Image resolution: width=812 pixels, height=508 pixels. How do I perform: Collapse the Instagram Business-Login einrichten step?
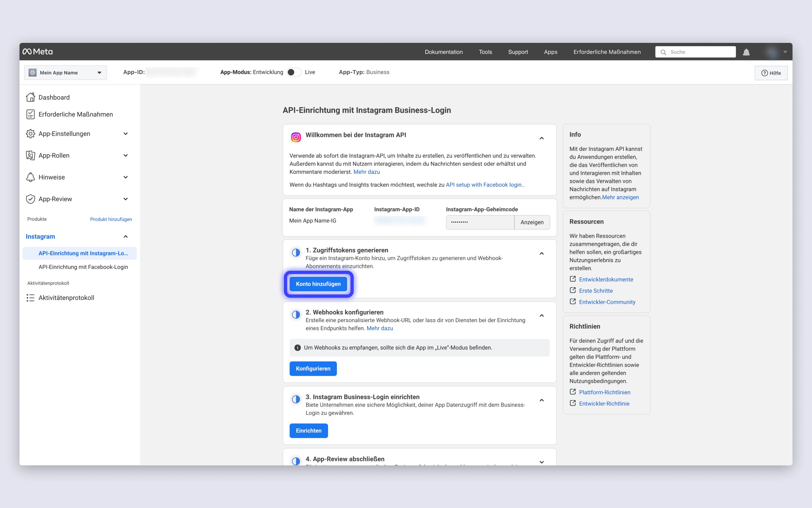pos(541,400)
